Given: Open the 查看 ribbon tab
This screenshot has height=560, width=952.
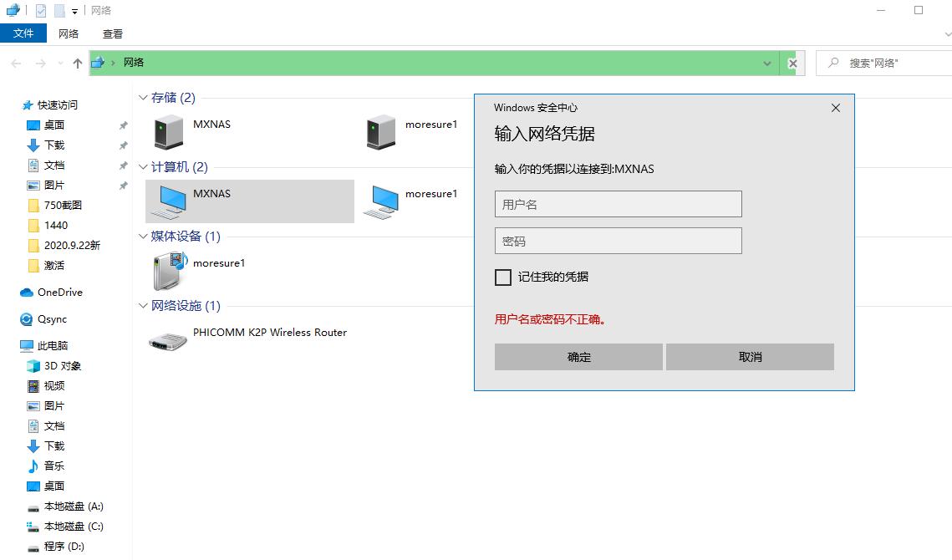Looking at the screenshot, I should click(112, 34).
